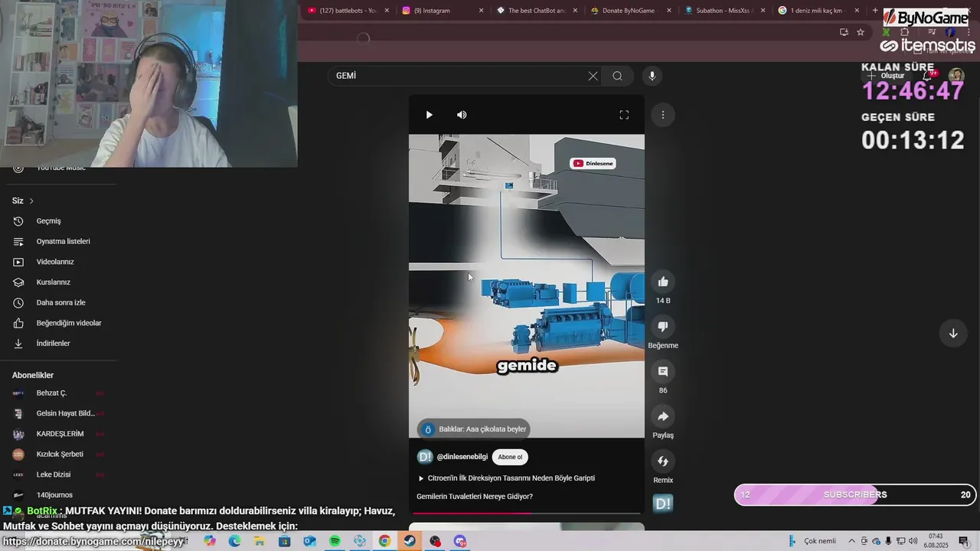
Task: Open the @dinlesenebilgi channel link
Action: click(x=462, y=457)
